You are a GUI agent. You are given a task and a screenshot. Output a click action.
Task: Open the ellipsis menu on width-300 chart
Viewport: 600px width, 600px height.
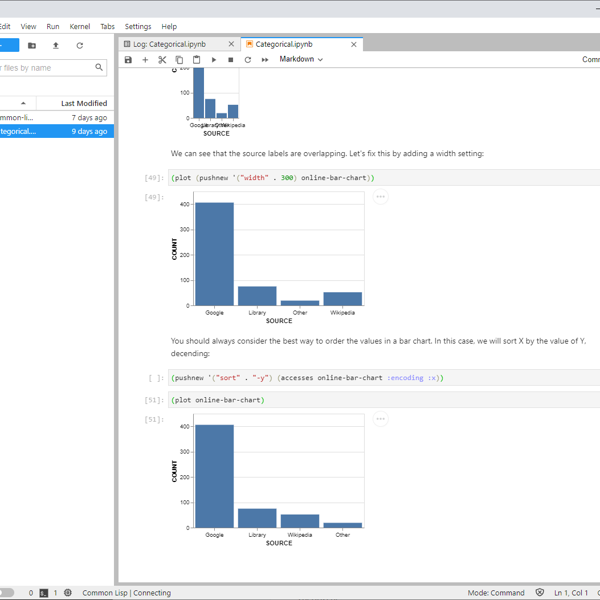(x=380, y=197)
